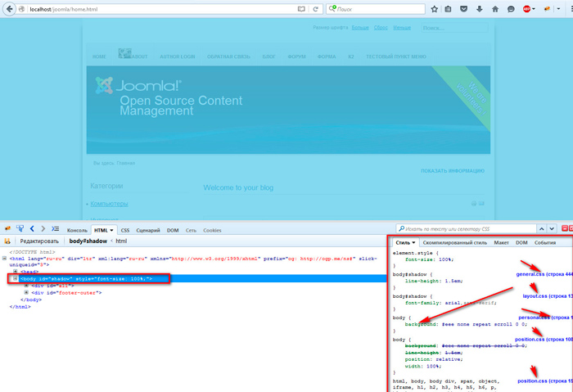The image size is (573, 392).
Task: Select the closing </body> tag line
Action: (x=31, y=300)
